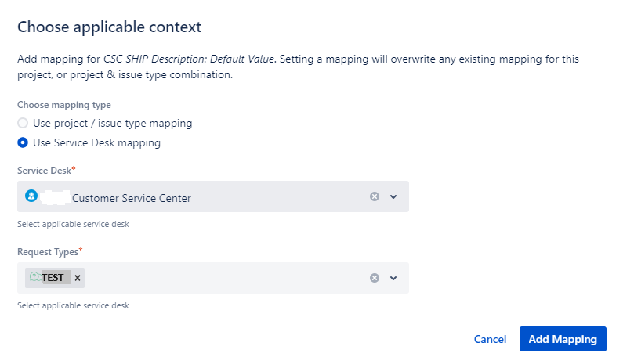Clear all selected Request Types
The image size is (623, 364).
point(375,278)
